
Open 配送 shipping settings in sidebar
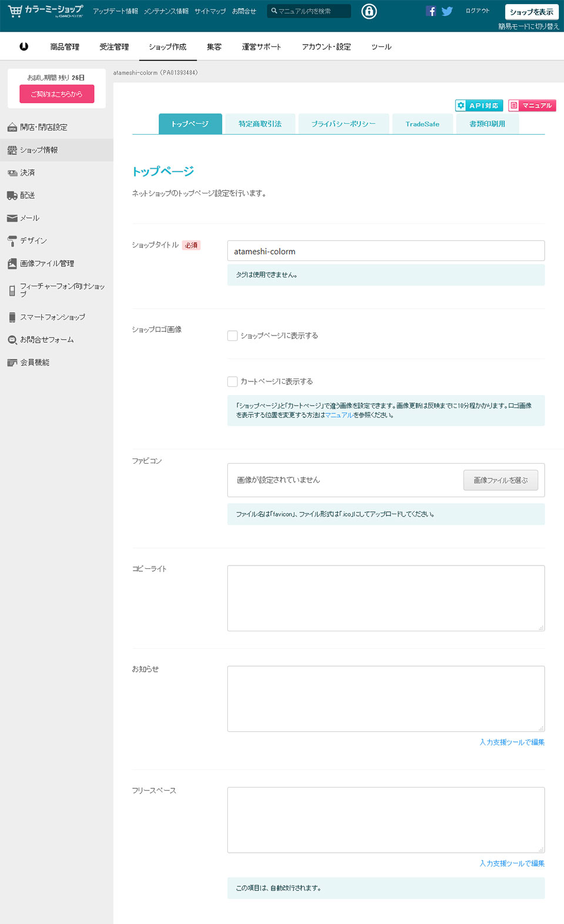pos(28,195)
